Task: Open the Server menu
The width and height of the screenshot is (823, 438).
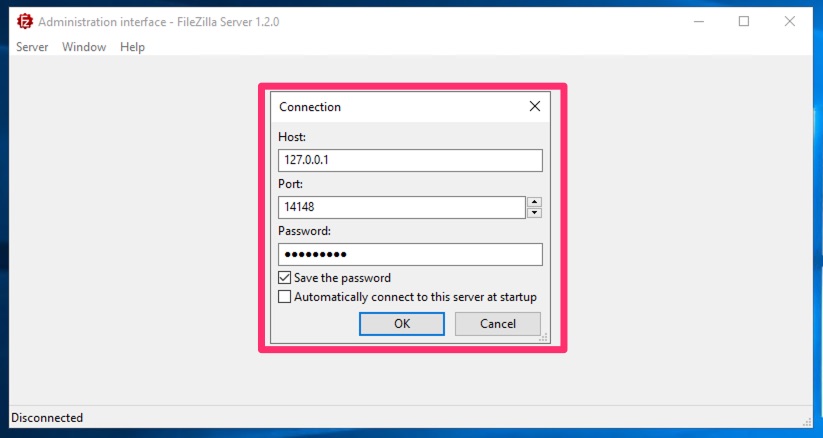Action: click(32, 47)
